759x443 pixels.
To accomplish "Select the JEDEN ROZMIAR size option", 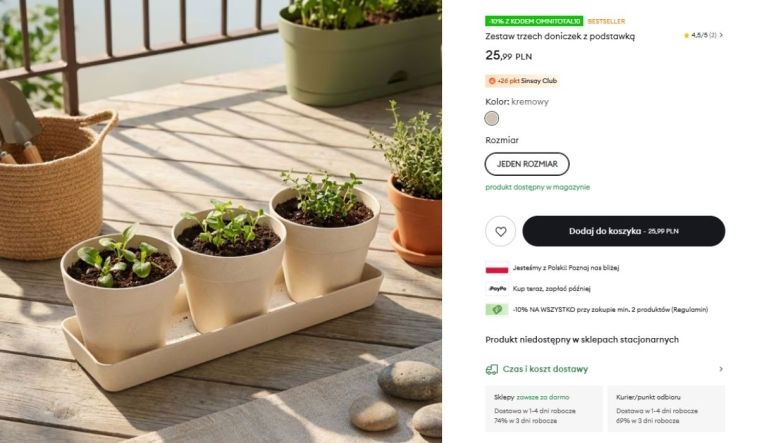I will (527, 164).
